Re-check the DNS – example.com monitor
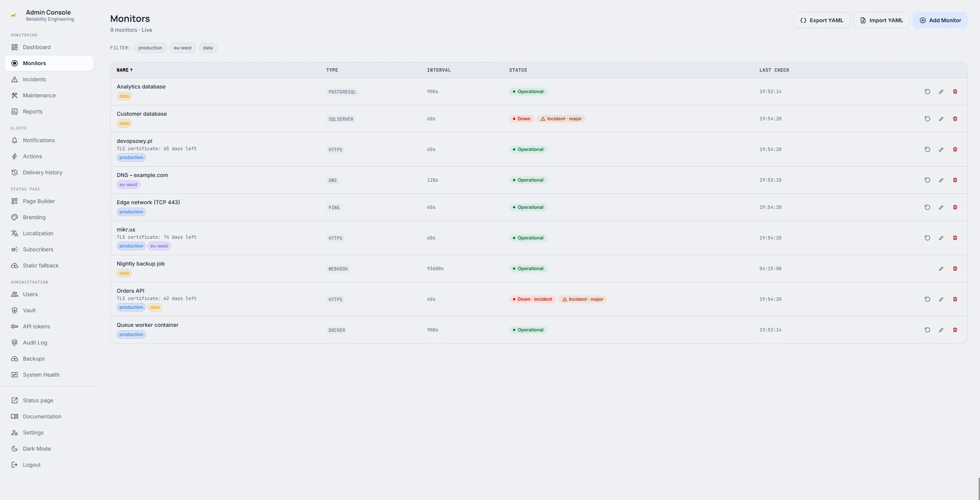 coord(927,180)
